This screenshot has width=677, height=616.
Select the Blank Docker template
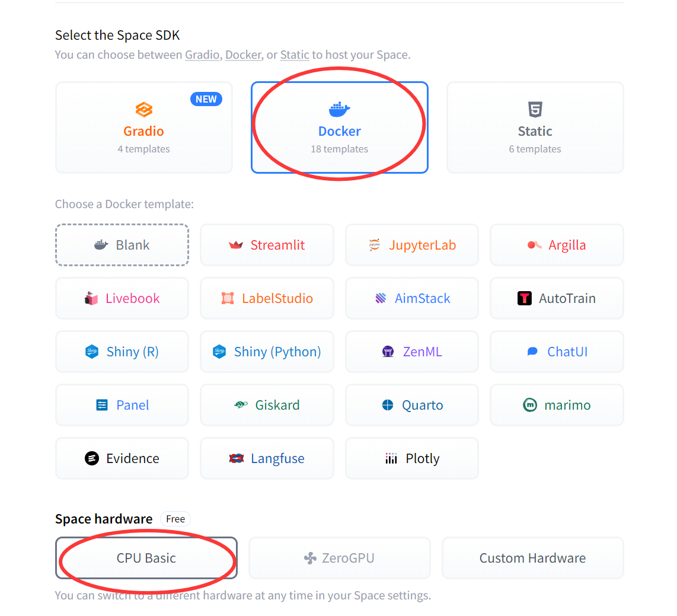[122, 245]
